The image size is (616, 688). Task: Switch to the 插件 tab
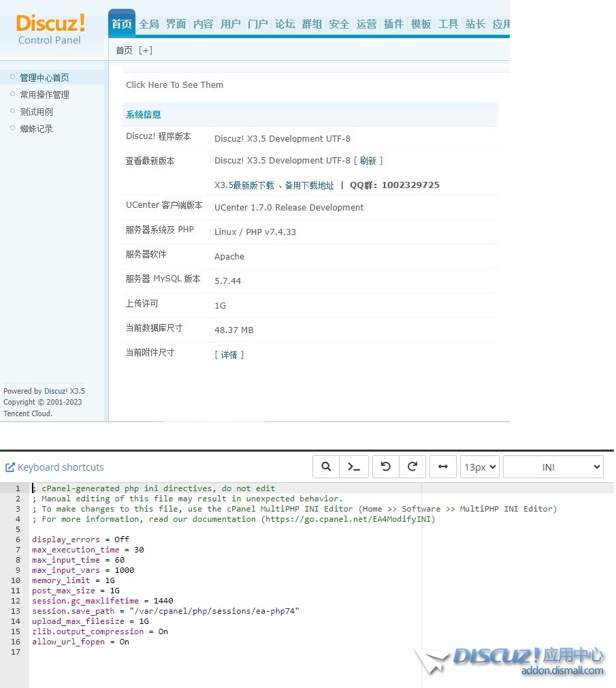393,24
